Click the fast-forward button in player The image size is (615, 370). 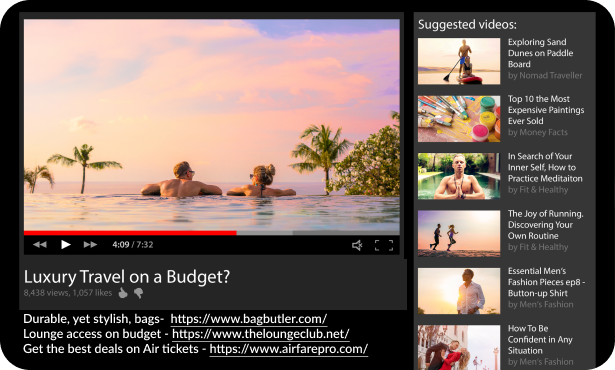coord(90,244)
